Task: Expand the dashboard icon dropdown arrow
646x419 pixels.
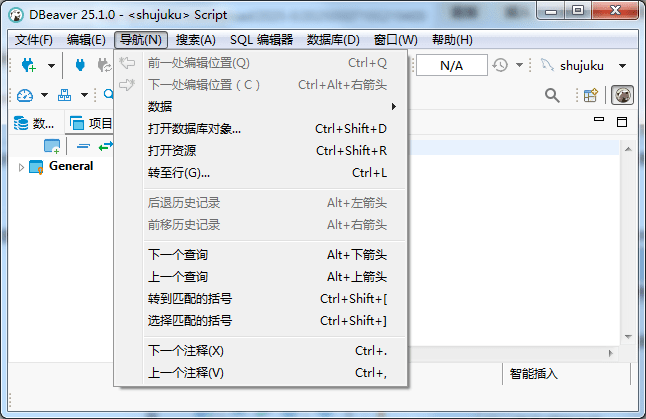Action: (44, 95)
